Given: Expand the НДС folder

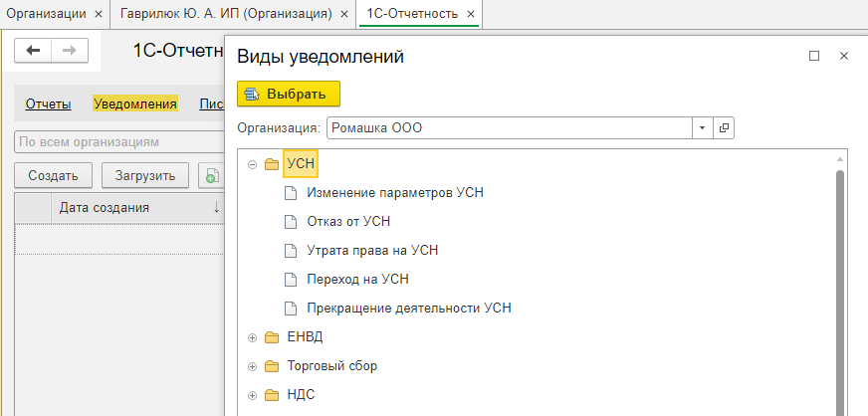Looking at the screenshot, I should tap(253, 395).
